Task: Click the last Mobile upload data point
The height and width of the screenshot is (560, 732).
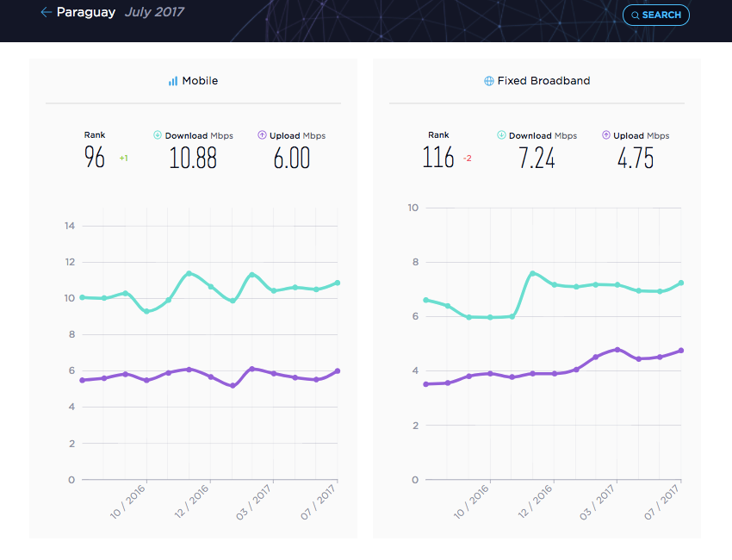Action: [x=338, y=370]
